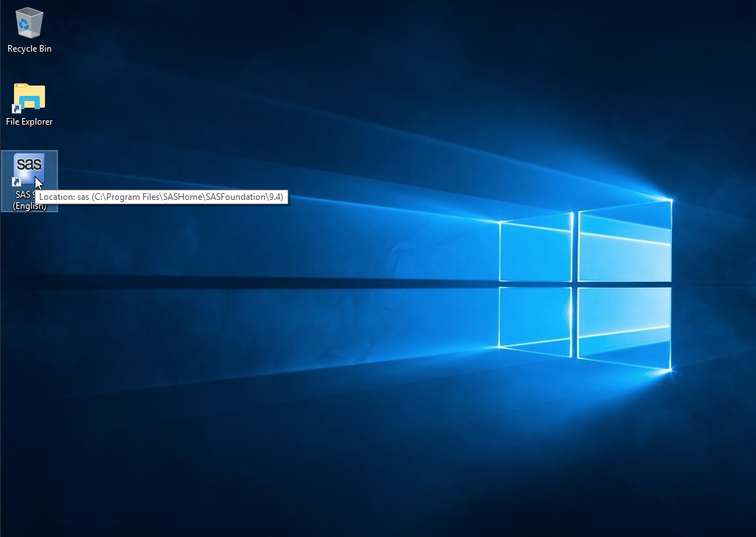
Task: Click the 'Recycle Bin' text label
Action: tap(30, 49)
